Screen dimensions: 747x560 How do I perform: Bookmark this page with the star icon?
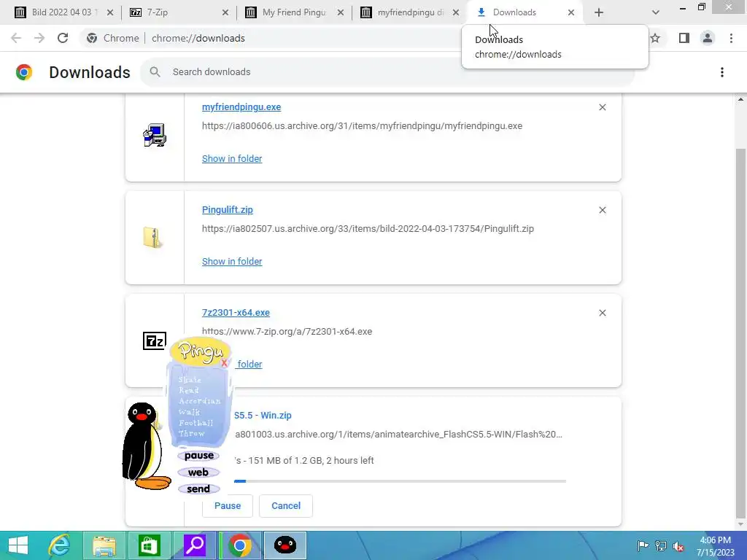pyautogui.click(x=656, y=38)
